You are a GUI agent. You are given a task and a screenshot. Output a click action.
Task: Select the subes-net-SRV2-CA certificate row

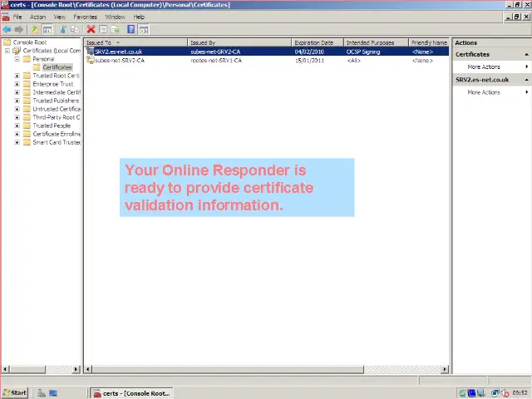click(120, 61)
